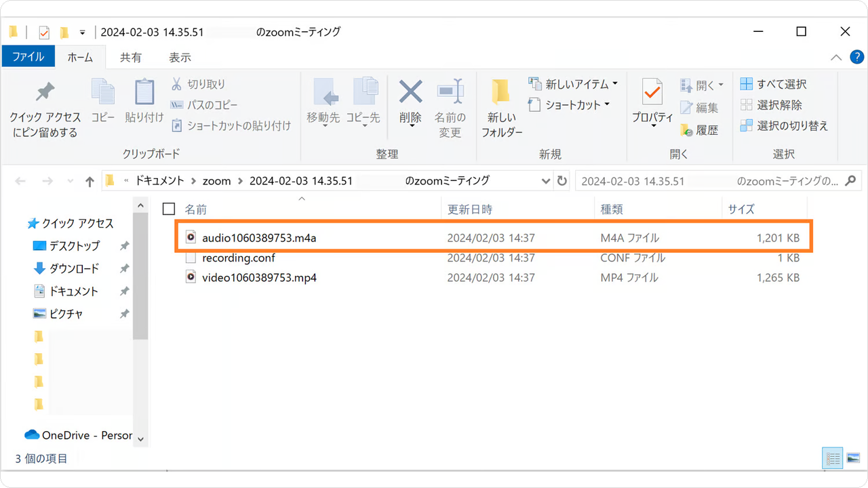Open the History command

click(x=699, y=129)
